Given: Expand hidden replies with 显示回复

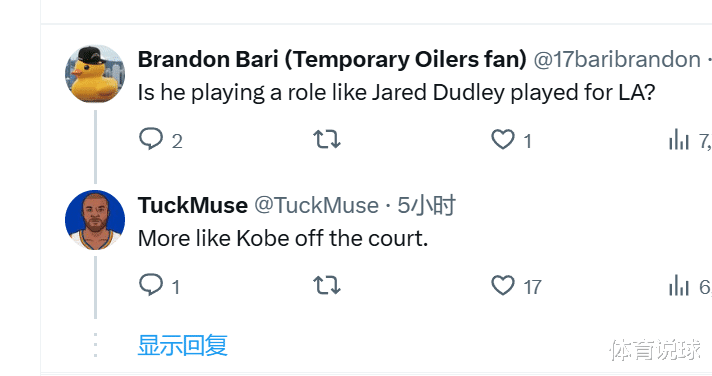Looking at the screenshot, I should click(183, 345).
